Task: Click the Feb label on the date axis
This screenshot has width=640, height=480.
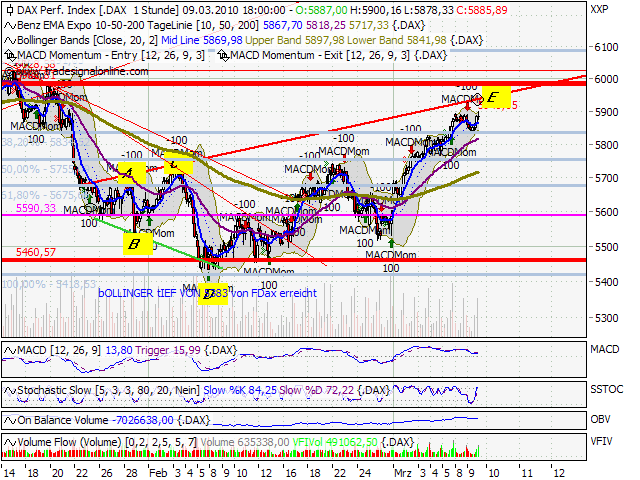Action: [x=158, y=473]
